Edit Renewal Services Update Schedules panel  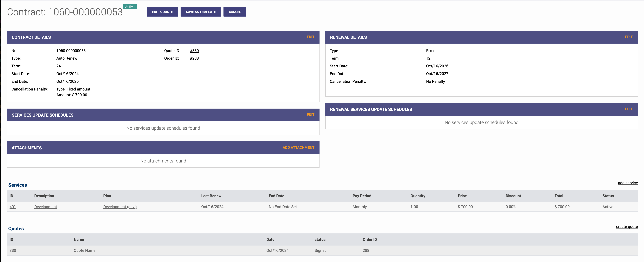point(629,109)
